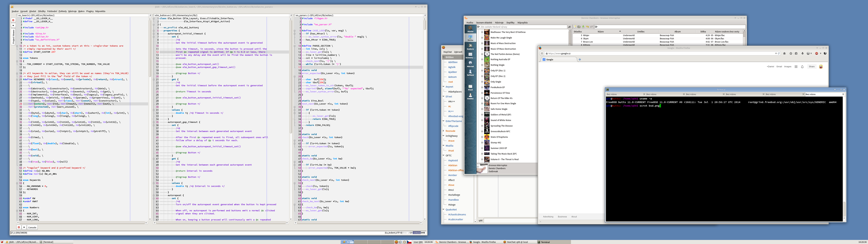Click the volume icon in the taskbar tray
This screenshot has height=244, width=868.
(x=400, y=242)
